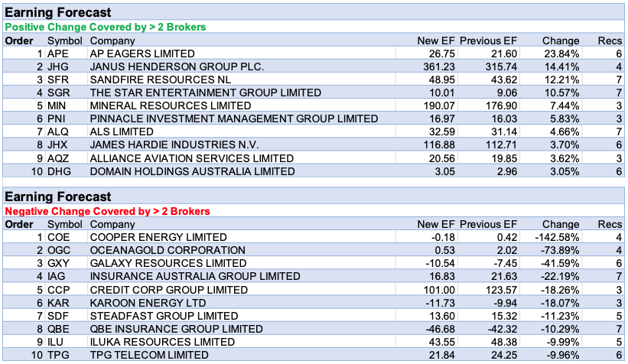Select the OGC symbol cell

point(59,251)
